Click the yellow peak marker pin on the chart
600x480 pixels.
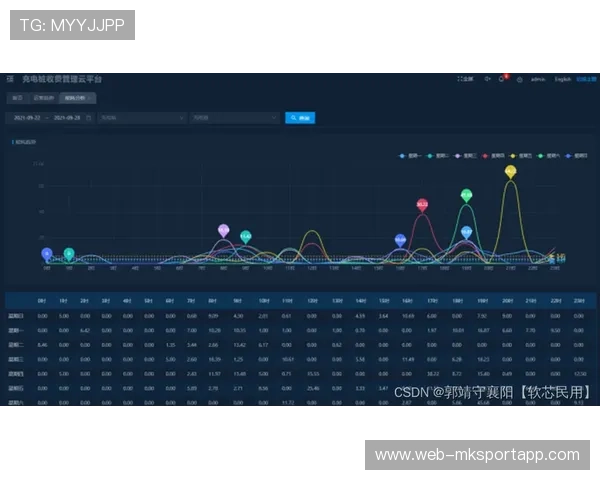click(x=511, y=172)
